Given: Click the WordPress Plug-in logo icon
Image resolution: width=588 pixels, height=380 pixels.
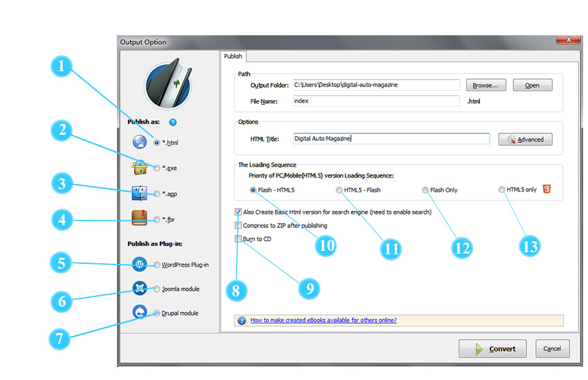Looking at the screenshot, I should [140, 264].
